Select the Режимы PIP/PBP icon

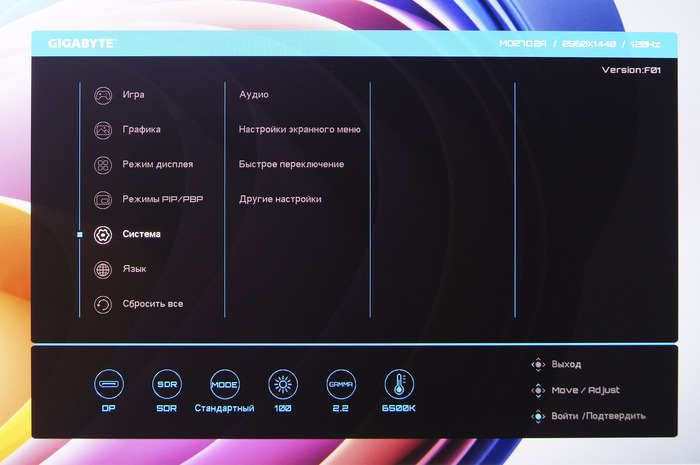click(x=102, y=200)
